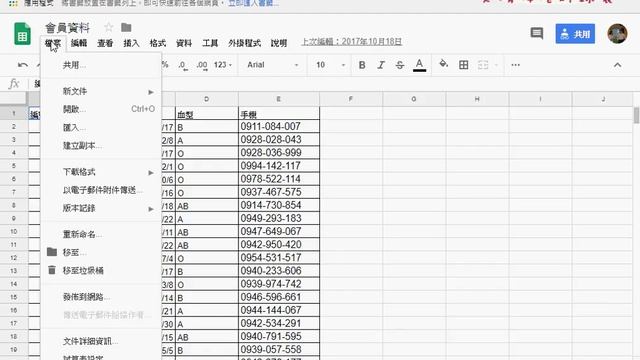Select cell with phone 0954-531-517
Image resolution: width=640 pixels, height=360 pixels.
[x=279, y=258]
